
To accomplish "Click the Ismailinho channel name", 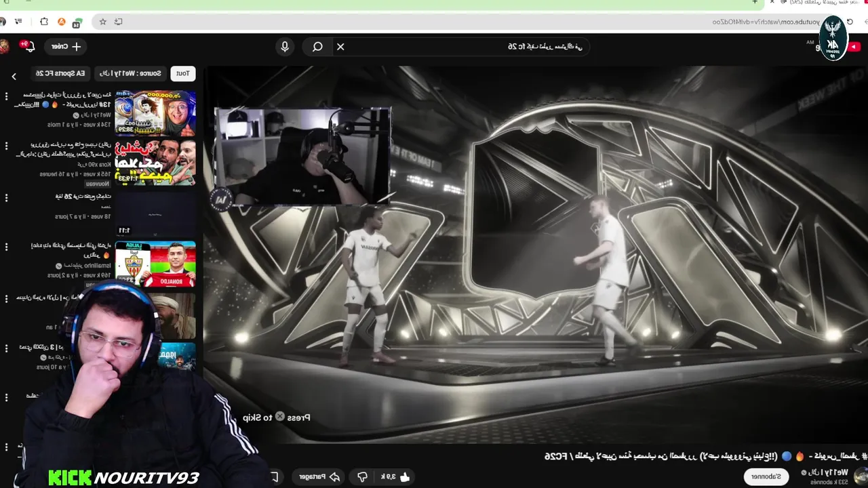I will pos(88,266).
